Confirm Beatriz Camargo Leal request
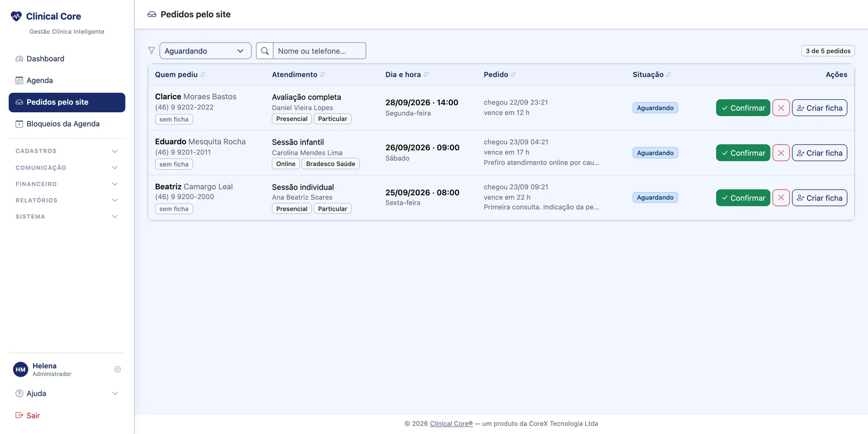Screen dimensions: 868x434 743,198
